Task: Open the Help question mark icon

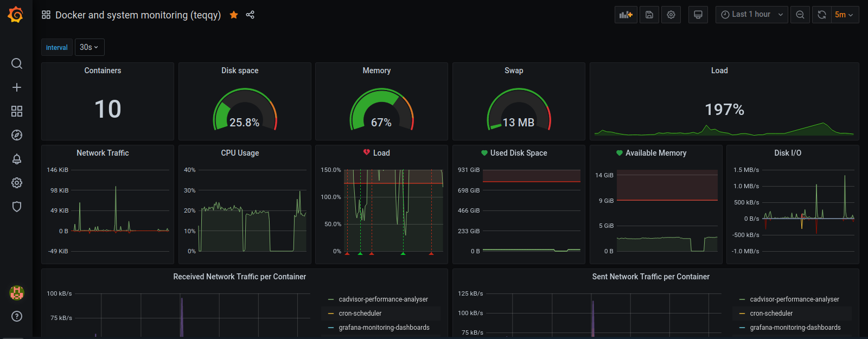Action: point(17,316)
